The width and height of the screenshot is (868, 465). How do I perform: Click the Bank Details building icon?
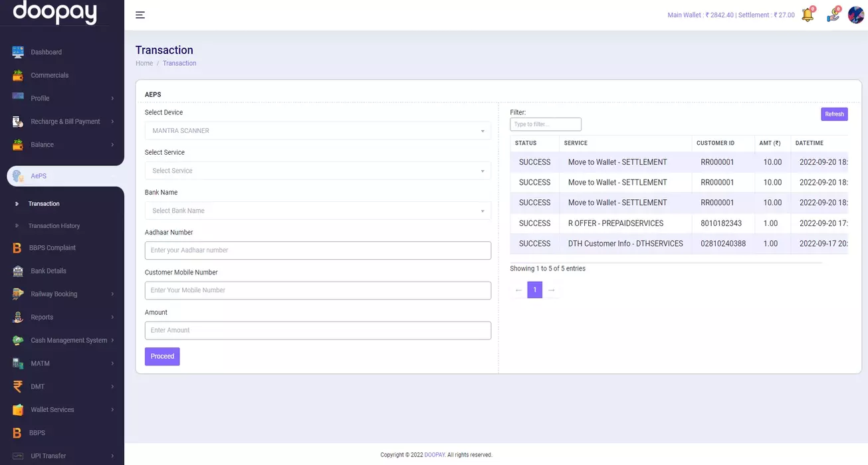(x=18, y=271)
